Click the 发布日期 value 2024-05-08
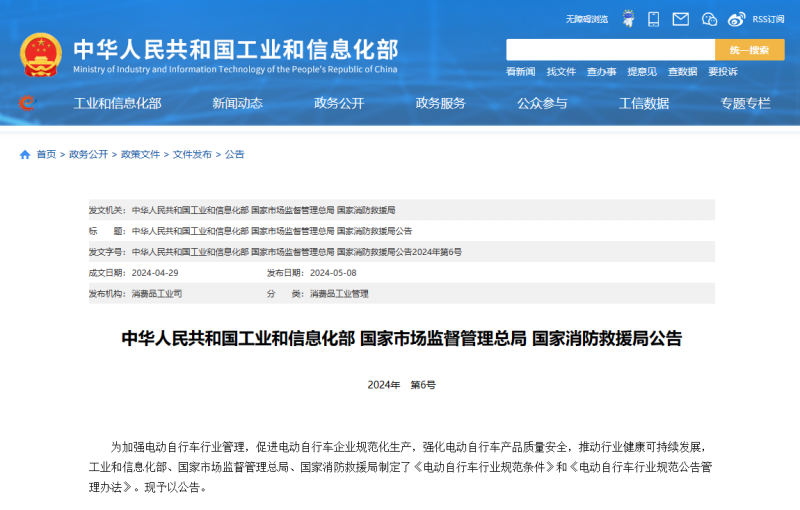800x510 pixels. point(333,273)
